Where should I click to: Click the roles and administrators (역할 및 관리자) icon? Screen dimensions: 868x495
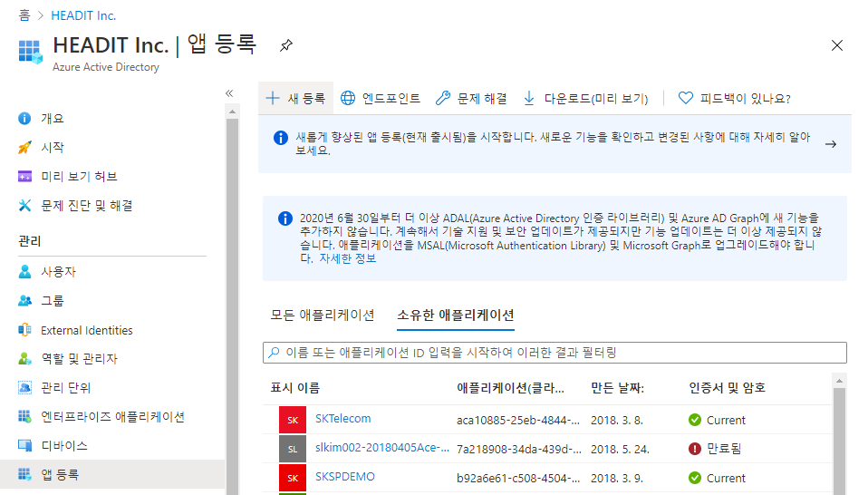click(x=24, y=359)
